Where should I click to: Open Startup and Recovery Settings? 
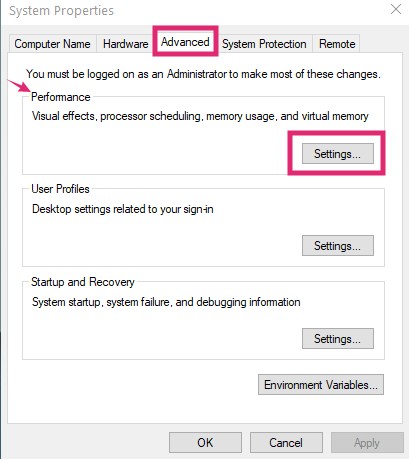[x=338, y=339]
